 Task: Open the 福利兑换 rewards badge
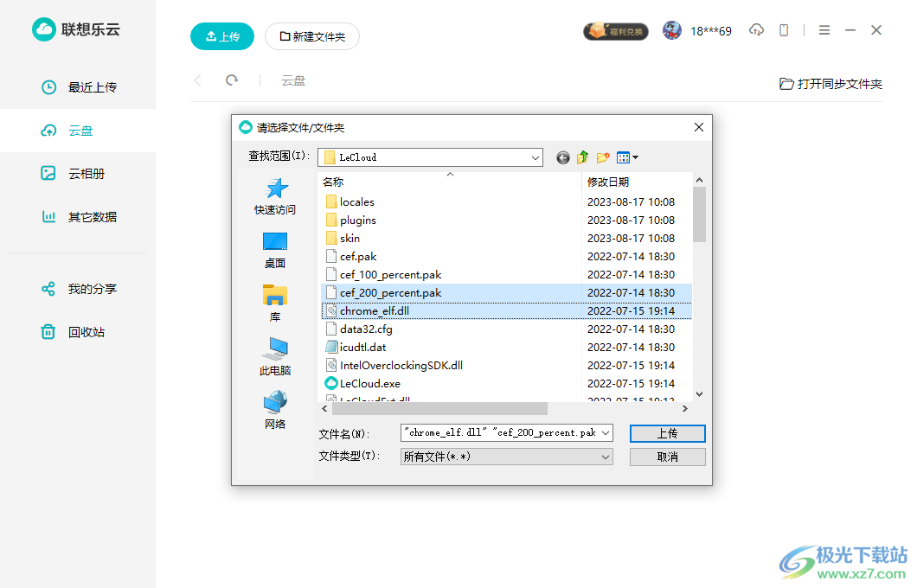click(616, 31)
